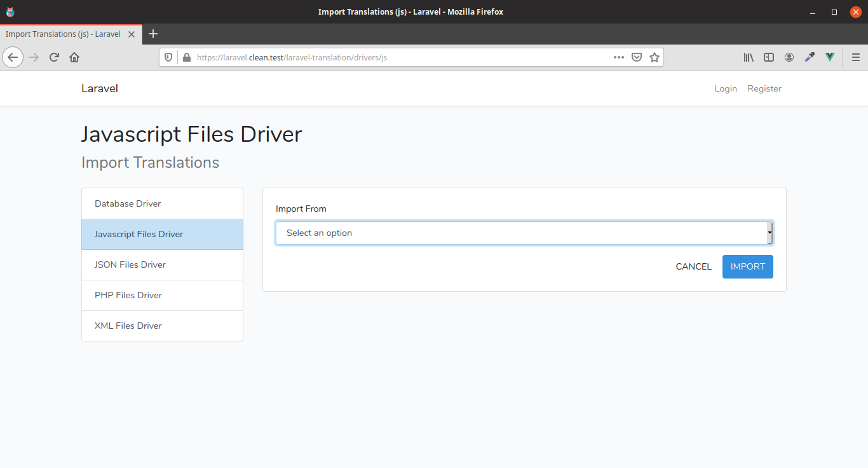This screenshot has height=468, width=868.
Task: Click the CANCEL button
Action: click(693, 266)
